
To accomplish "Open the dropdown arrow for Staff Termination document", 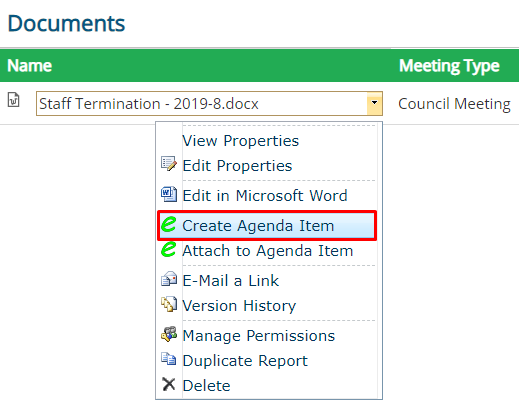I will 374,103.
